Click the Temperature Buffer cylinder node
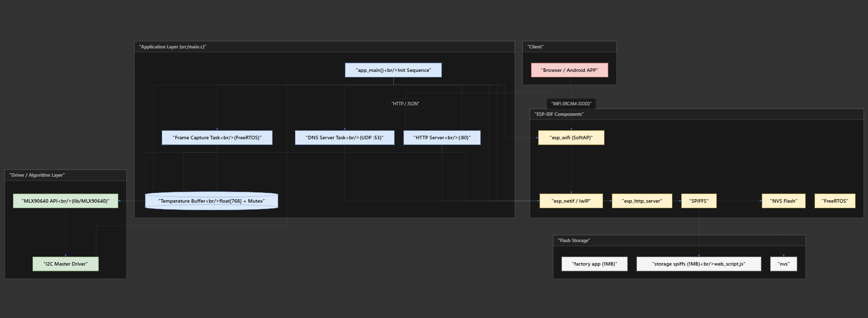This screenshot has height=318, width=868. click(211, 201)
